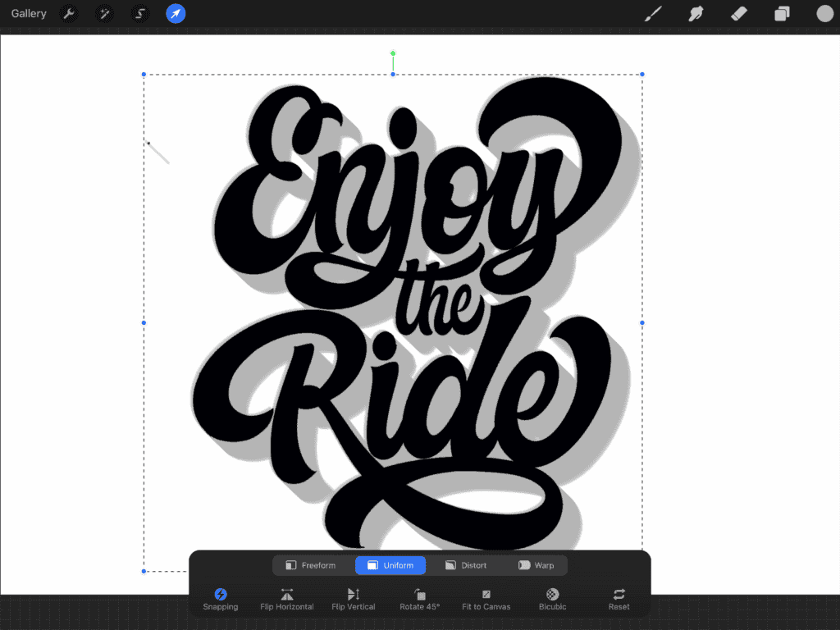
Task: Flip the artwork vertically
Action: coord(353,598)
